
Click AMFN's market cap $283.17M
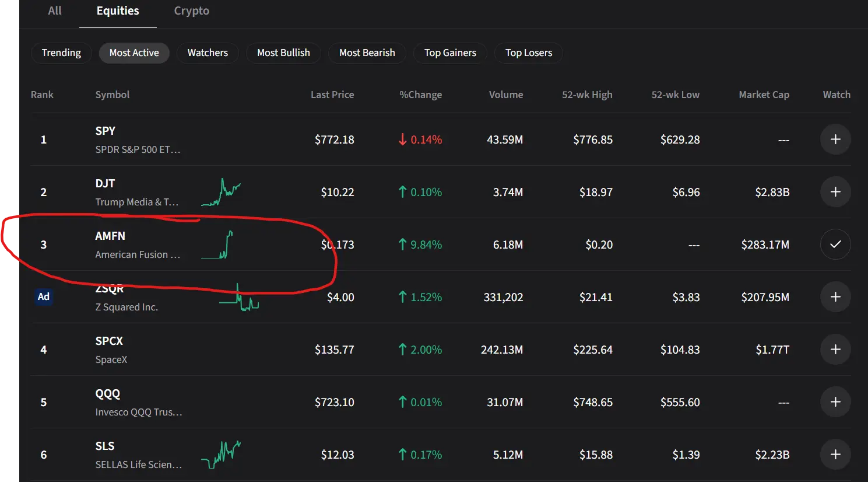(765, 245)
